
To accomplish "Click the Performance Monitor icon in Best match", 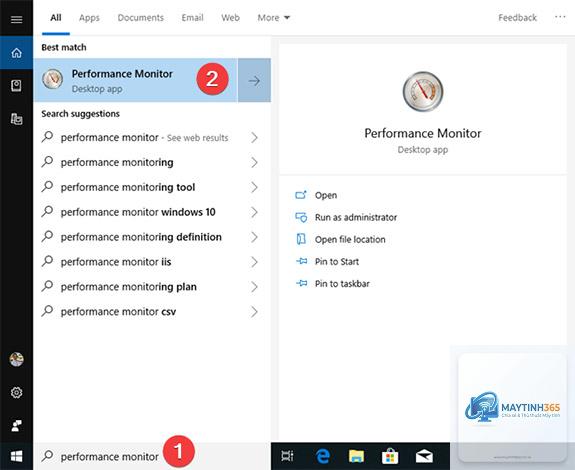I will (52, 79).
